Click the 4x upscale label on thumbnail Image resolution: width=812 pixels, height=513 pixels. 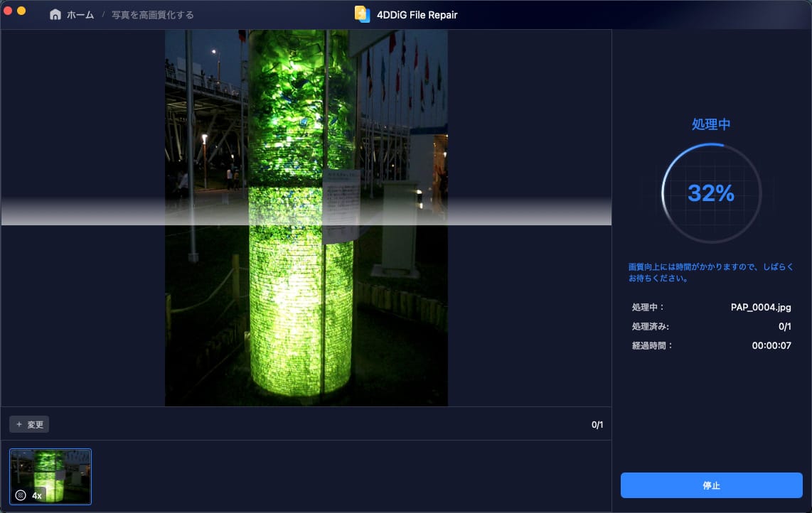(37, 495)
